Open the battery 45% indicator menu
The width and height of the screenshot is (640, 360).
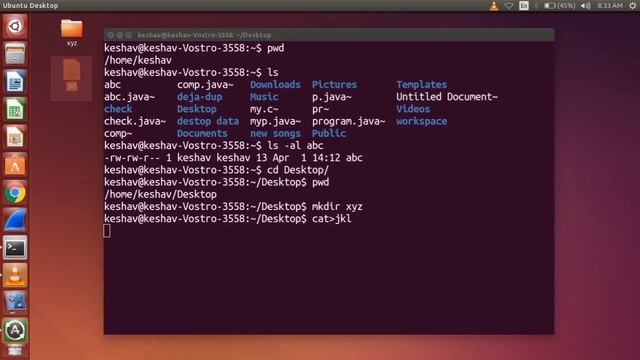[560, 5]
